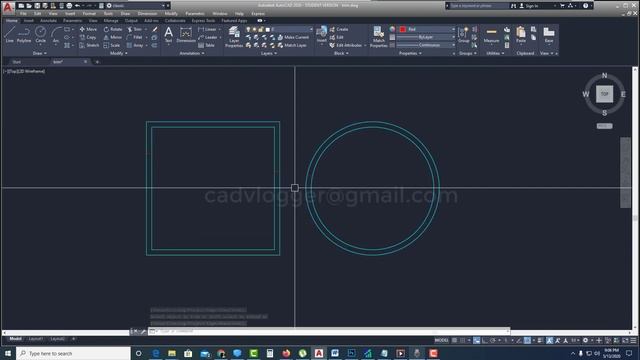Click the Group tool
Screen dimensions: 640x360
[x=463, y=35]
